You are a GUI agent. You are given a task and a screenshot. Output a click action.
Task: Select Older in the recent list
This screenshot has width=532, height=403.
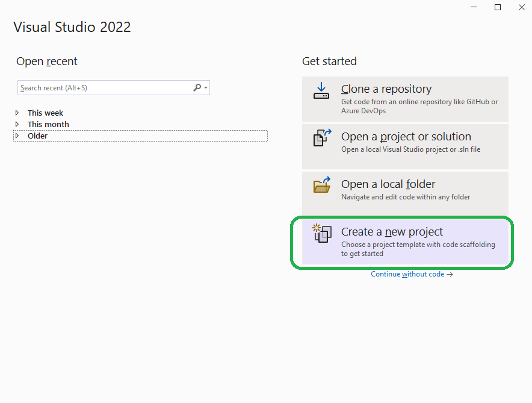pyautogui.click(x=37, y=136)
